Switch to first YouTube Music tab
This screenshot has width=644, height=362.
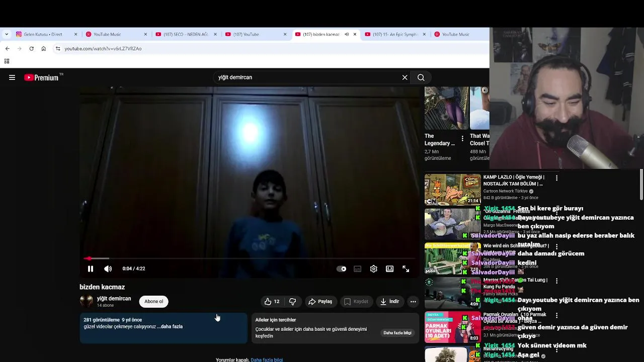116,34
